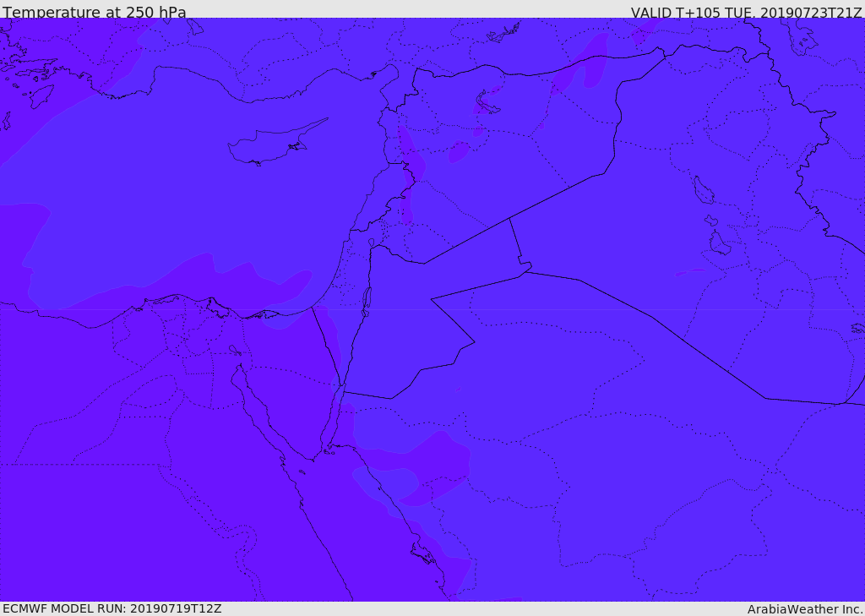Viewport: 865px width, 616px height.
Task: Click the island of Cyprus on map
Action: [276, 144]
